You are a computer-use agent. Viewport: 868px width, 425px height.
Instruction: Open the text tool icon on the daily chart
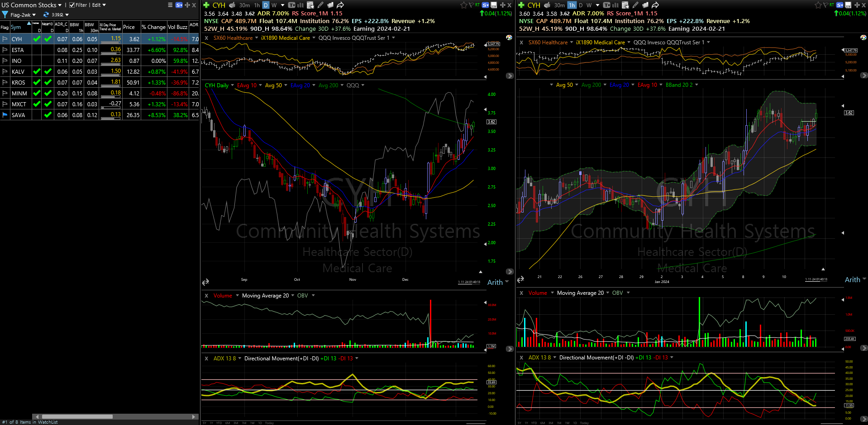[x=292, y=5]
